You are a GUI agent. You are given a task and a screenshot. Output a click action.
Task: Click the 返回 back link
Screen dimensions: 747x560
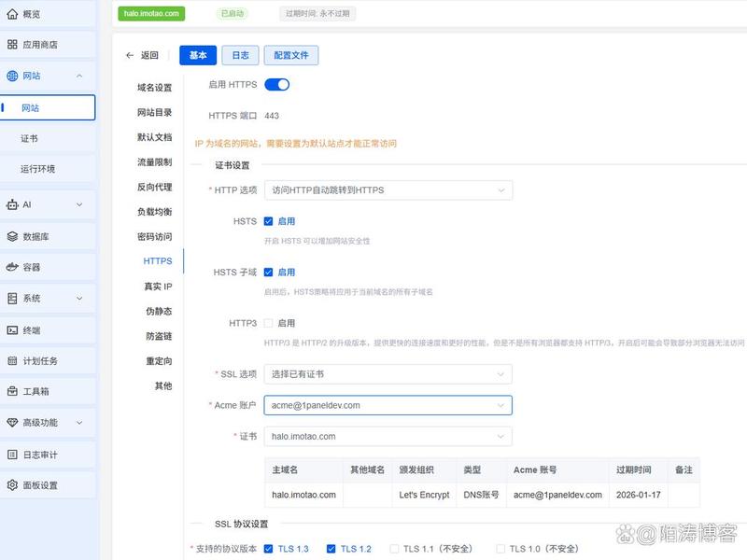coord(149,55)
